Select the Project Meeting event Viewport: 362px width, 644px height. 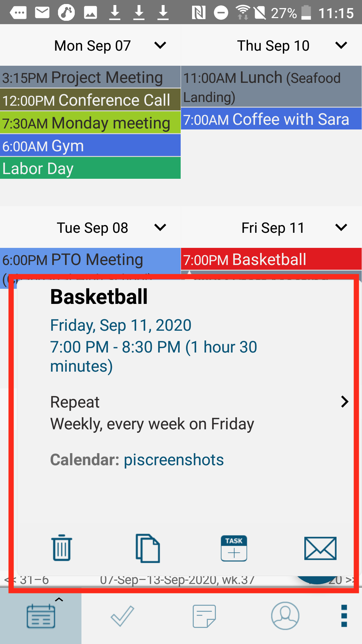pyautogui.click(x=90, y=77)
